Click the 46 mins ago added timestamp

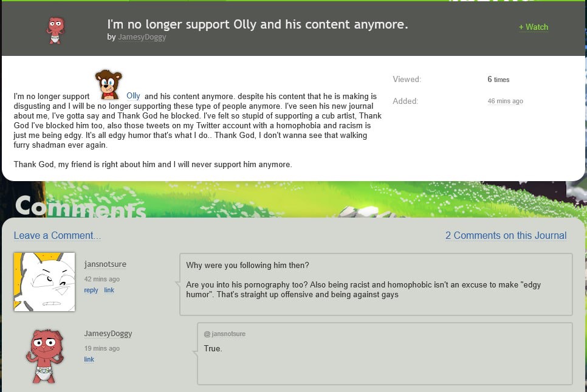click(505, 101)
